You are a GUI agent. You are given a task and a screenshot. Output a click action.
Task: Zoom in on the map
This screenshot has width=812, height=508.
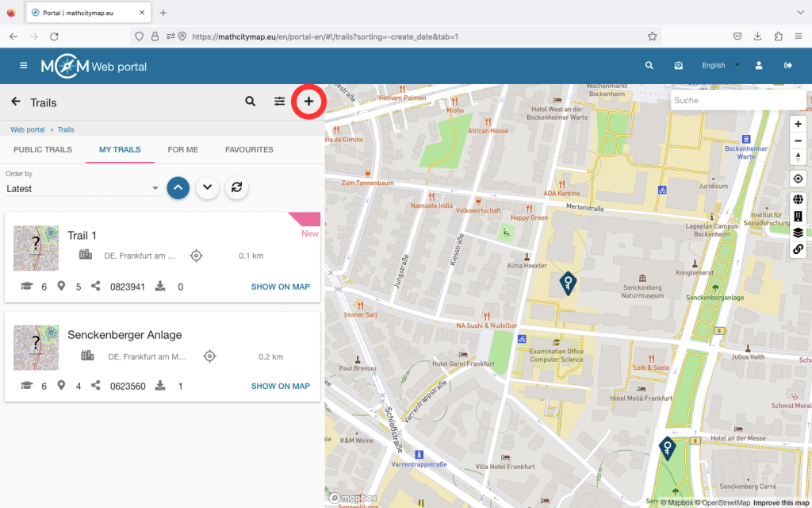point(798,124)
